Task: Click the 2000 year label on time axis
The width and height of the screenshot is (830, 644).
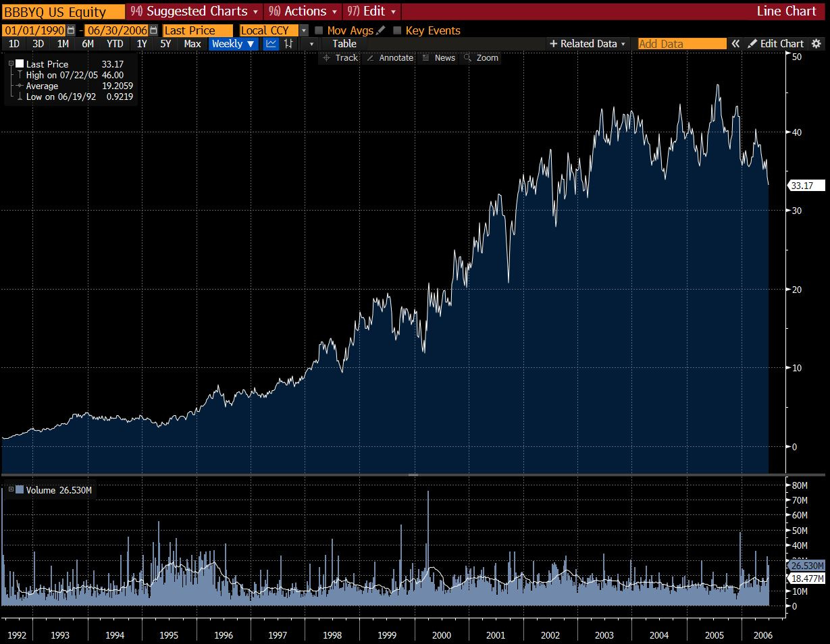Action: tap(441, 635)
